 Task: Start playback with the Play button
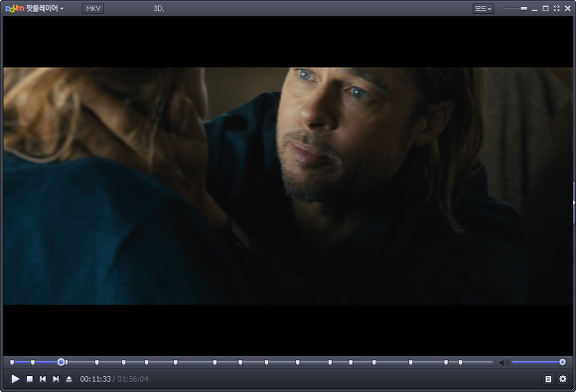tap(15, 379)
